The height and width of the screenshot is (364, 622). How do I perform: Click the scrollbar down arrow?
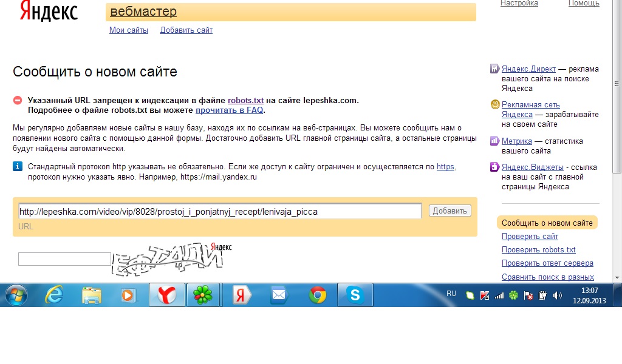[617, 278]
